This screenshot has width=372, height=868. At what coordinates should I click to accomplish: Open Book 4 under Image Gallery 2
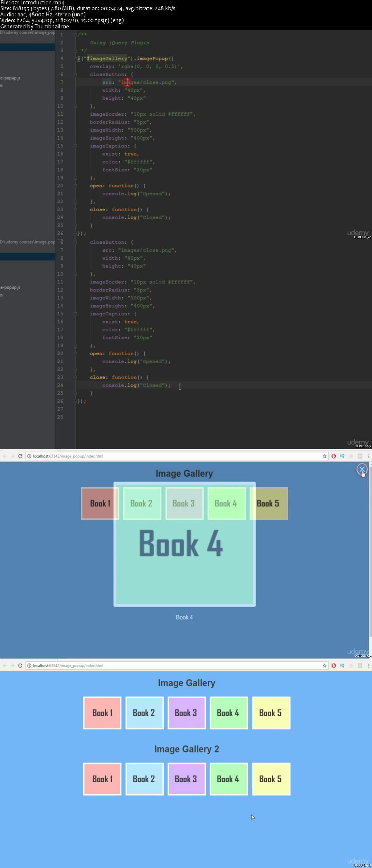point(229,779)
